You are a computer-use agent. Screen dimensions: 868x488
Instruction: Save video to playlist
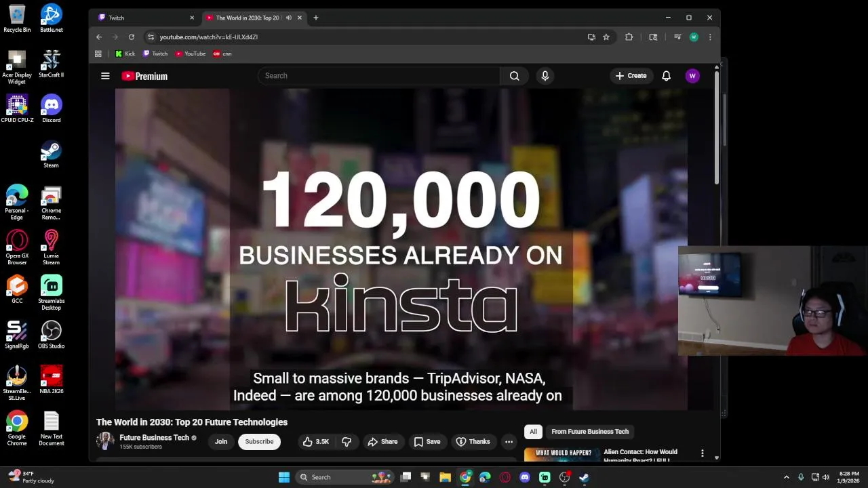[x=427, y=442]
